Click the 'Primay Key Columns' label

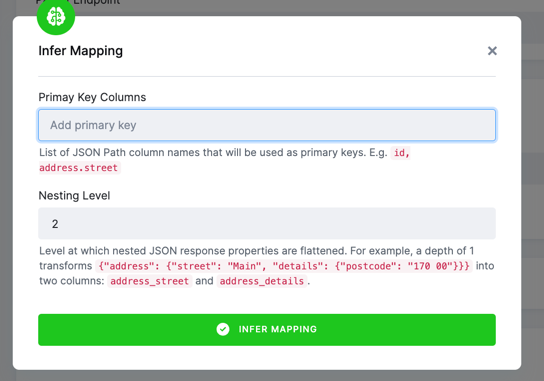click(x=92, y=97)
